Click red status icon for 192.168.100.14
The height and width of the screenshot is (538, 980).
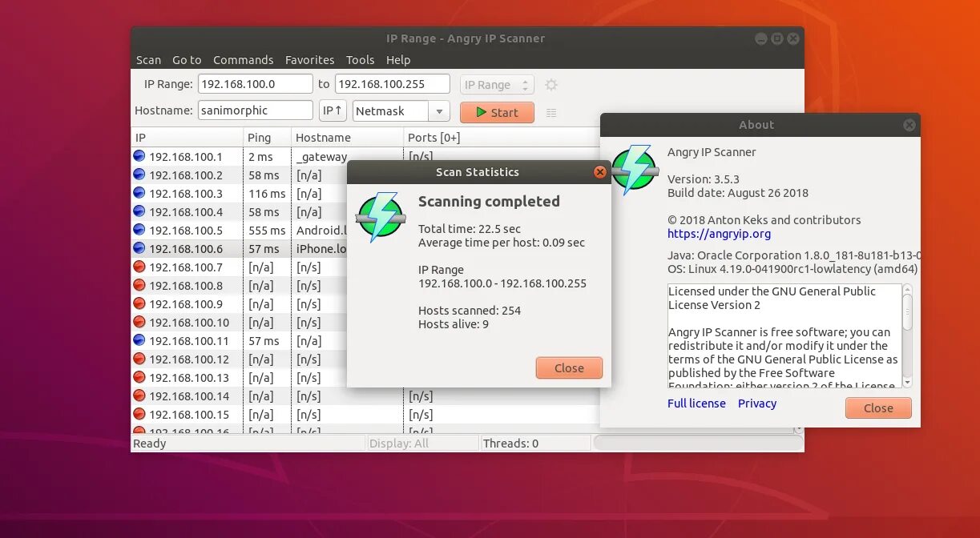[139, 395]
